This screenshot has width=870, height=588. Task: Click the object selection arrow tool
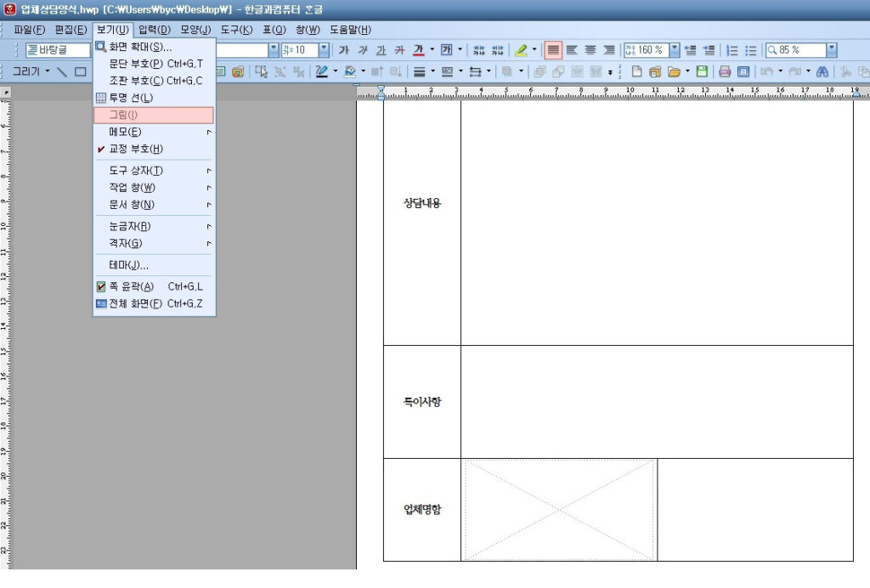[261, 71]
